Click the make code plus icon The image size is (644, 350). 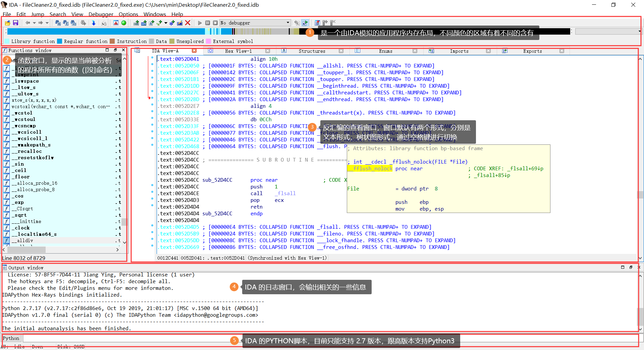click(x=136, y=23)
